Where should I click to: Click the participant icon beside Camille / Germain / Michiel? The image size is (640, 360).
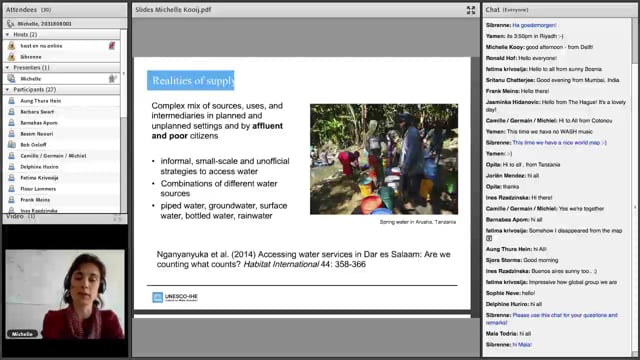pyautogui.click(x=11, y=156)
